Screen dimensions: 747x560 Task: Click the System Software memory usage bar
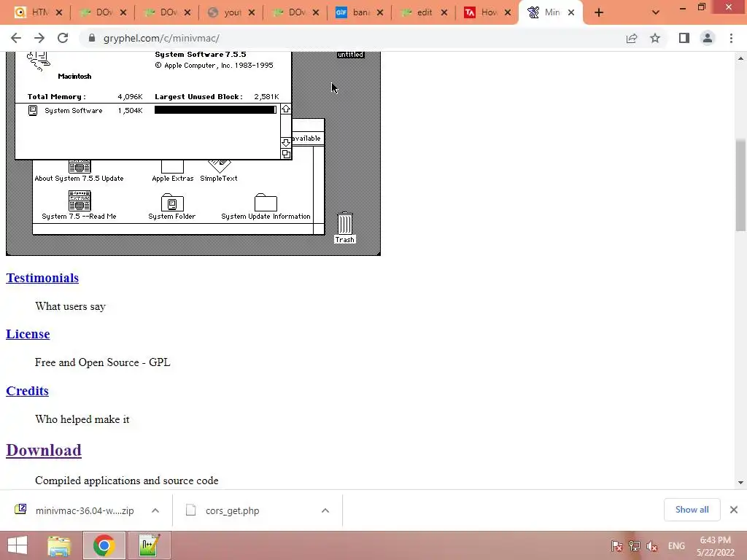pyautogui.click(x=215, y=110)
